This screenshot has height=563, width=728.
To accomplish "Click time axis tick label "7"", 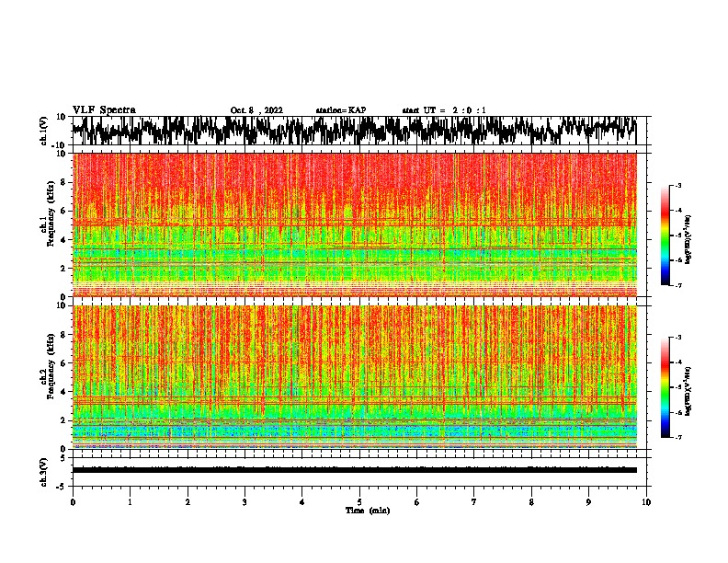I will 474,502.
